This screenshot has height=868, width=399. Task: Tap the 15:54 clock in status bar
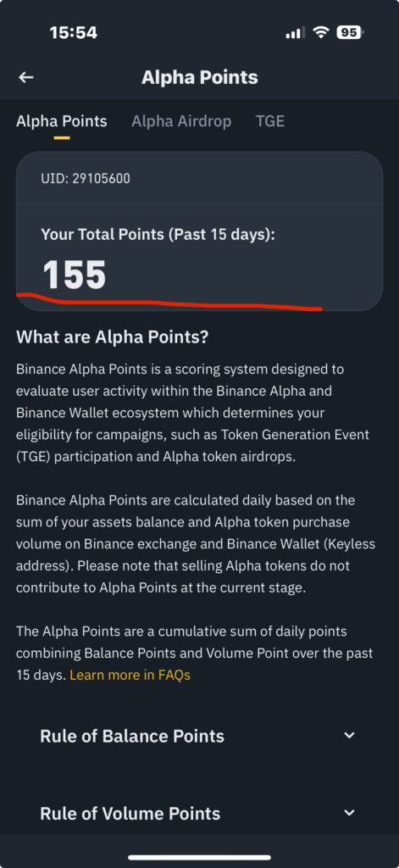tap(74, 33)
